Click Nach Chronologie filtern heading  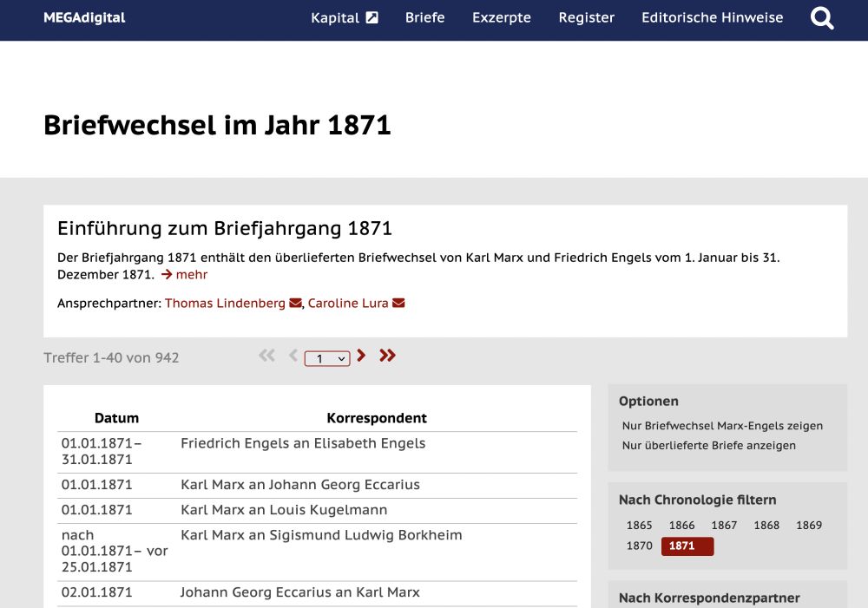coord(698,500)
